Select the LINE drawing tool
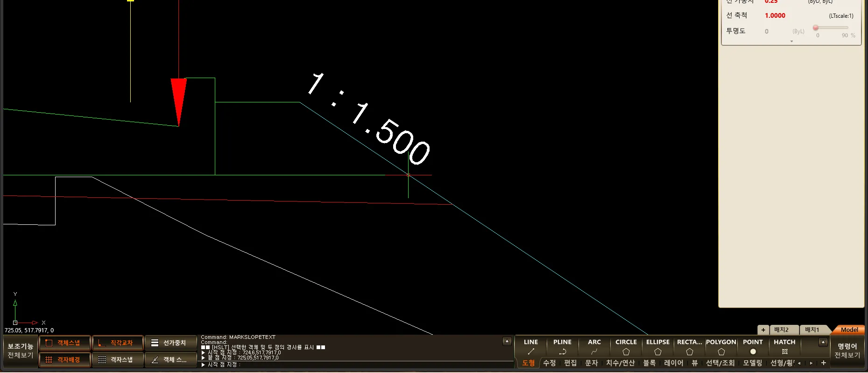Screen dimensions: 868x373 530,347
